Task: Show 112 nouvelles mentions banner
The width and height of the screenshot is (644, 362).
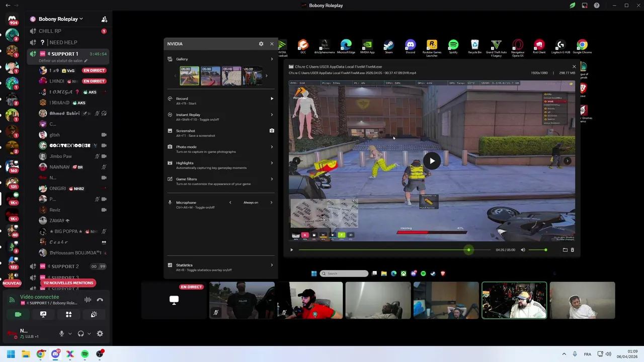Action: (68, 283)
